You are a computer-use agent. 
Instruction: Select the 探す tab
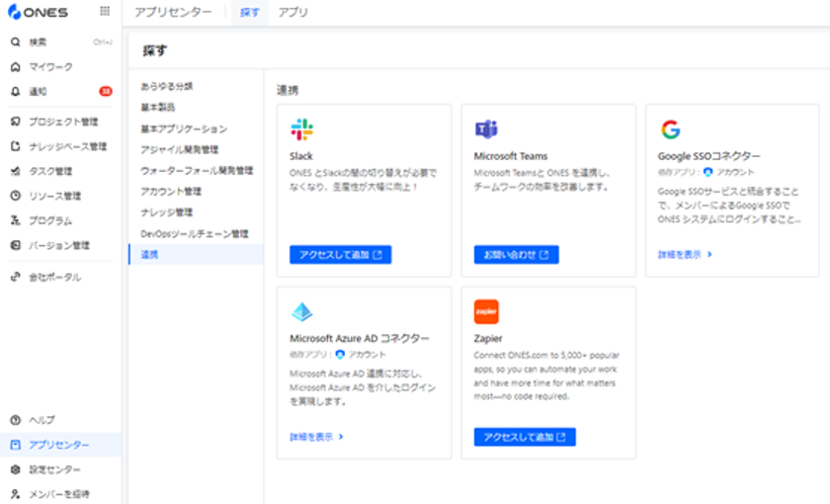250,12
